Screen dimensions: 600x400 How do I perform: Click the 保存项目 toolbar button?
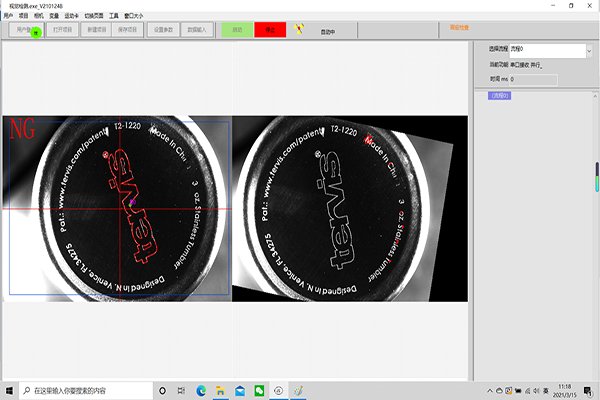click(127, 29)
